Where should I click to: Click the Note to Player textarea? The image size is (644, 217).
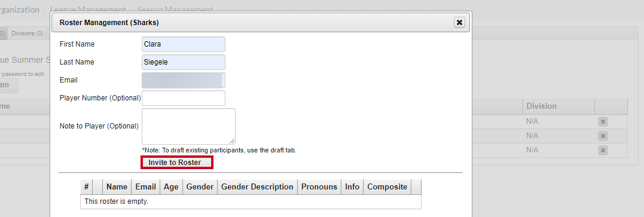pyautogui.click(x=188, y=126)
